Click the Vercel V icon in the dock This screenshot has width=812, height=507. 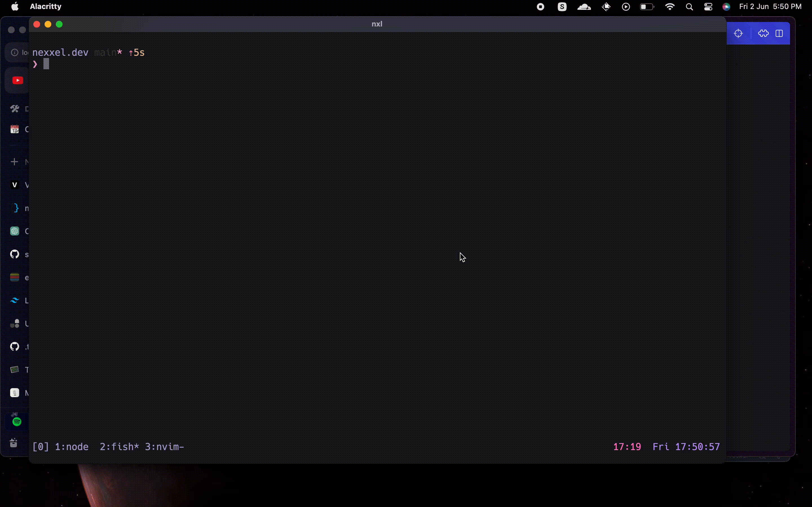14,184
